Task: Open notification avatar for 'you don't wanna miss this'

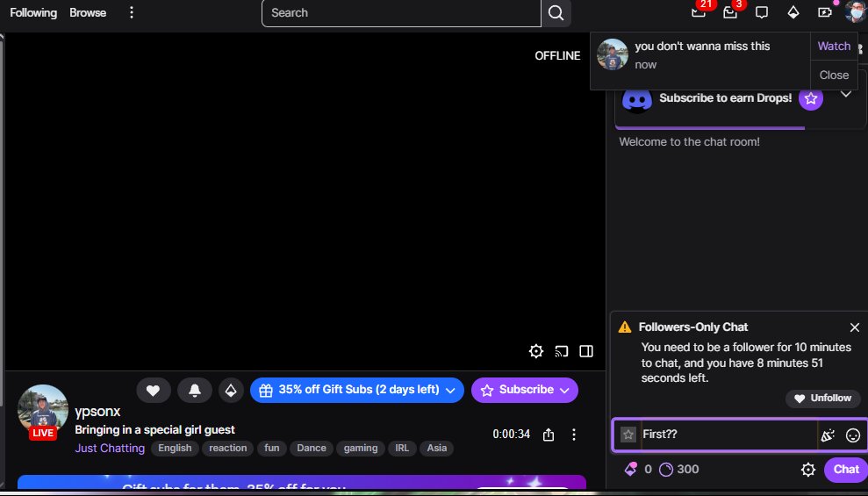Action: (x=613, y=54)
